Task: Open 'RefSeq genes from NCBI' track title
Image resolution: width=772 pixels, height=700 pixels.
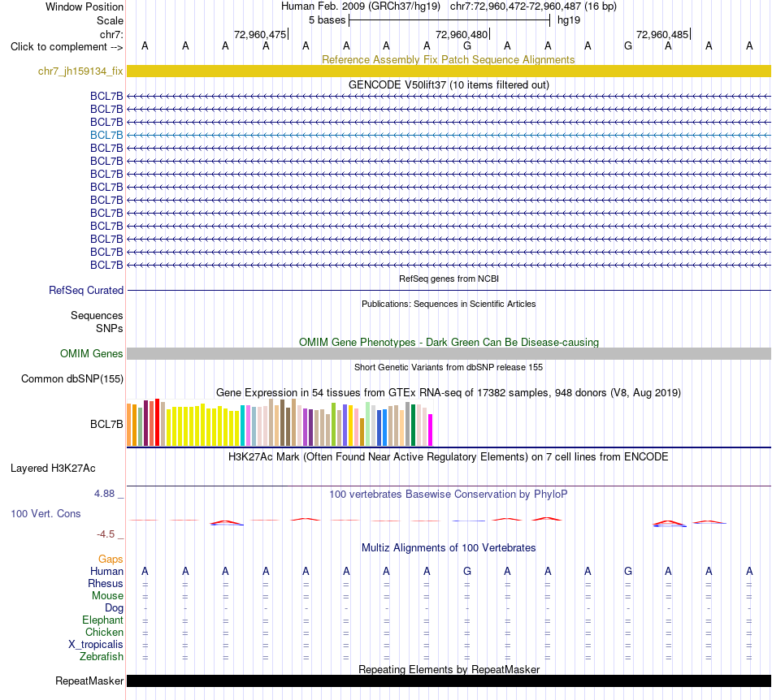Action: click(449, 279)
